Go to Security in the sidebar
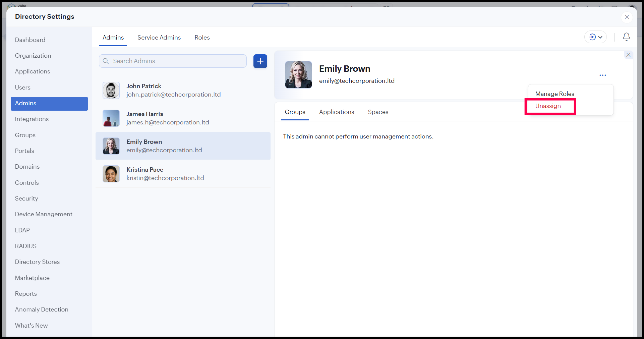 pos(26,199)
